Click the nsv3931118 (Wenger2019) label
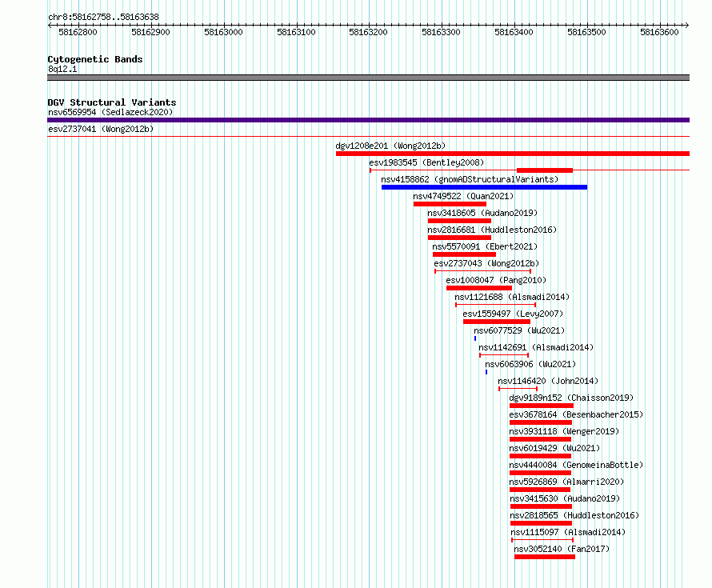Image resolution: width=712 pixels, height=588 pixels. [x=564, y=431]
